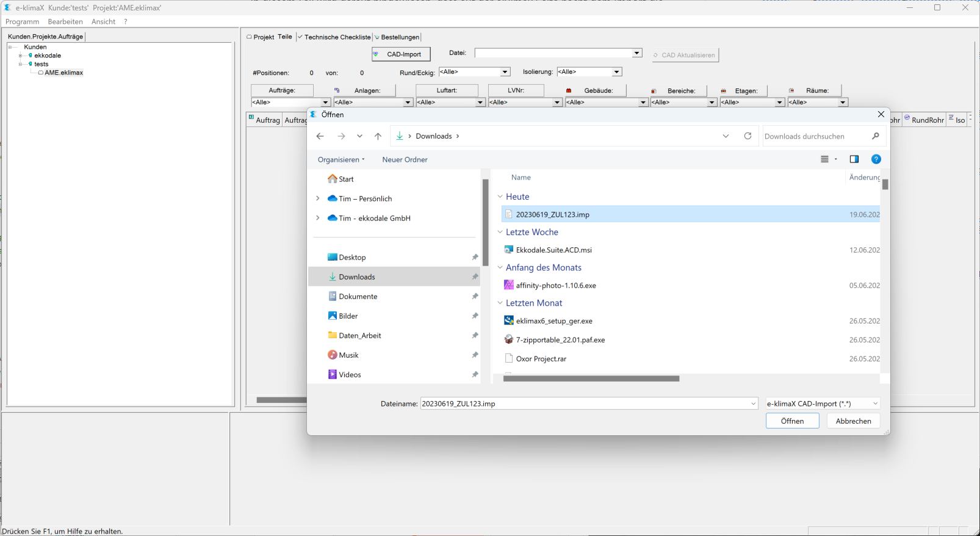Screen dimensions: 980x536
Task: Open Ansicht menu
Action: click(x=103, y=21)
